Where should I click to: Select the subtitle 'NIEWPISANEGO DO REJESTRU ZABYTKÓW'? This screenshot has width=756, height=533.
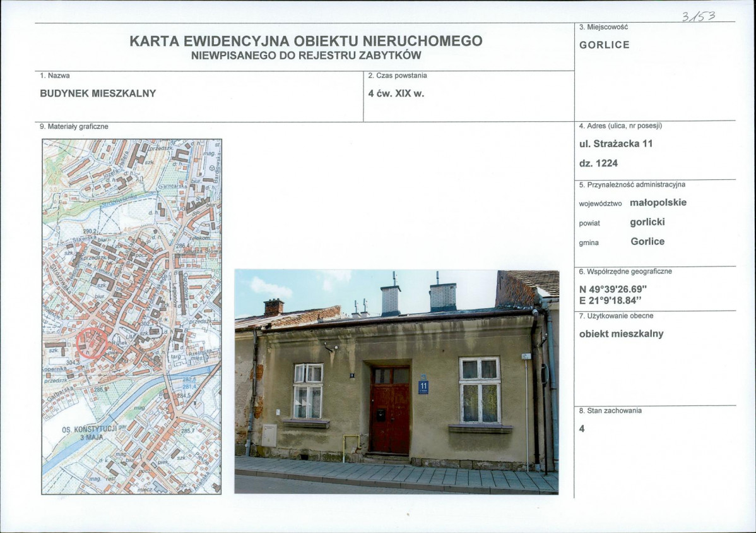pyautogui.click(x=306, y=56)
